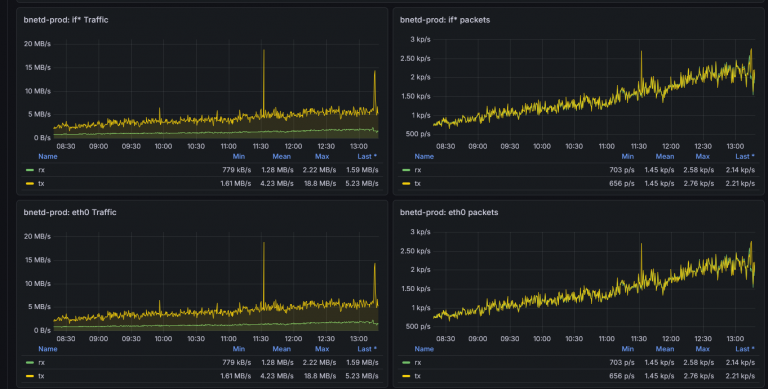This screenshot has height=389, width=768.
Task: Sort if* packets legend by Min
Action: tap(627, 157)
